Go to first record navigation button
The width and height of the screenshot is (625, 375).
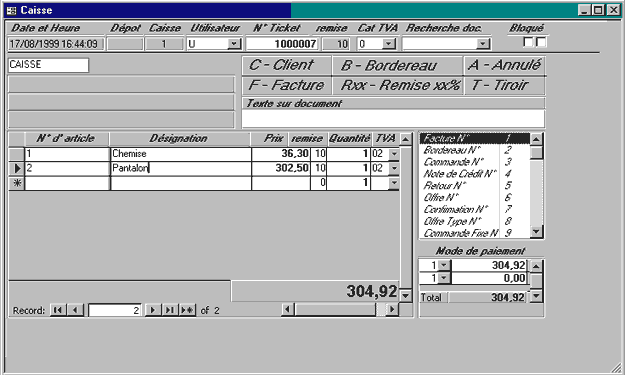coord(58,310)
